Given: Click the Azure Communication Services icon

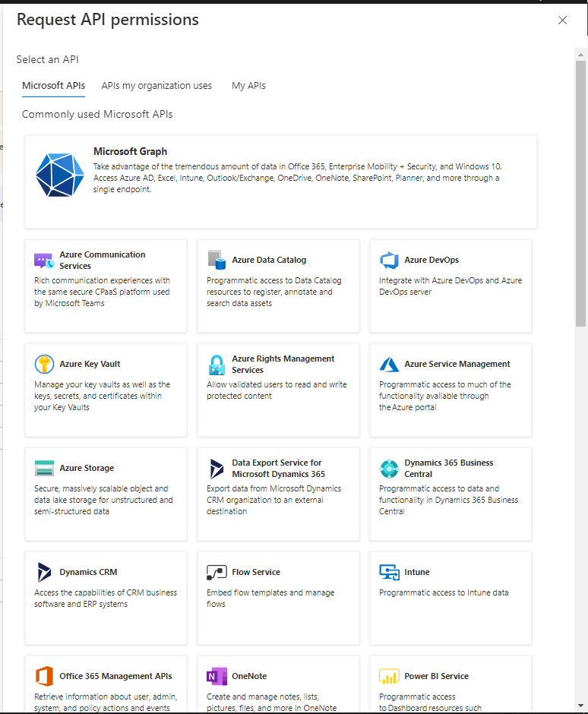Looking at the screenshot, I should 44,261.
